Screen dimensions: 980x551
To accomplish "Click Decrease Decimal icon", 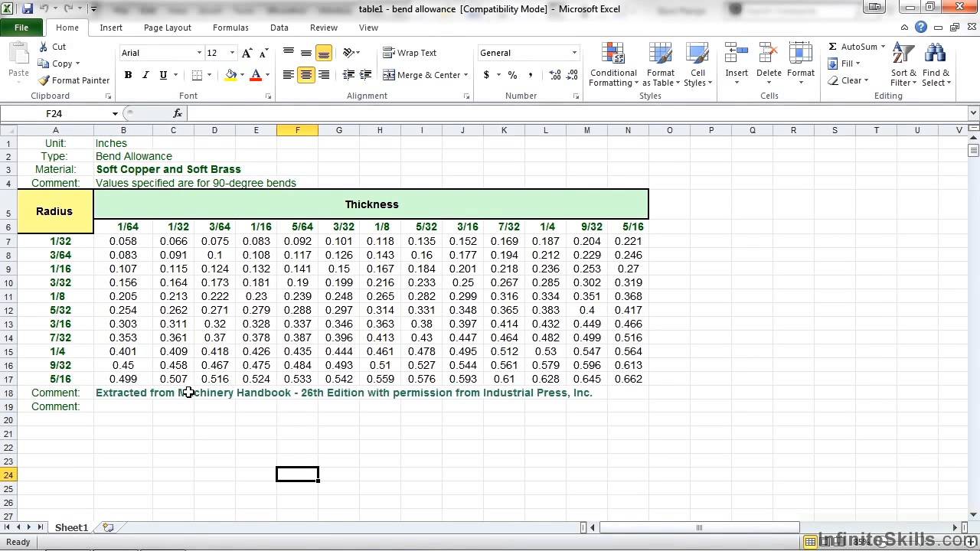I will 573,75.
